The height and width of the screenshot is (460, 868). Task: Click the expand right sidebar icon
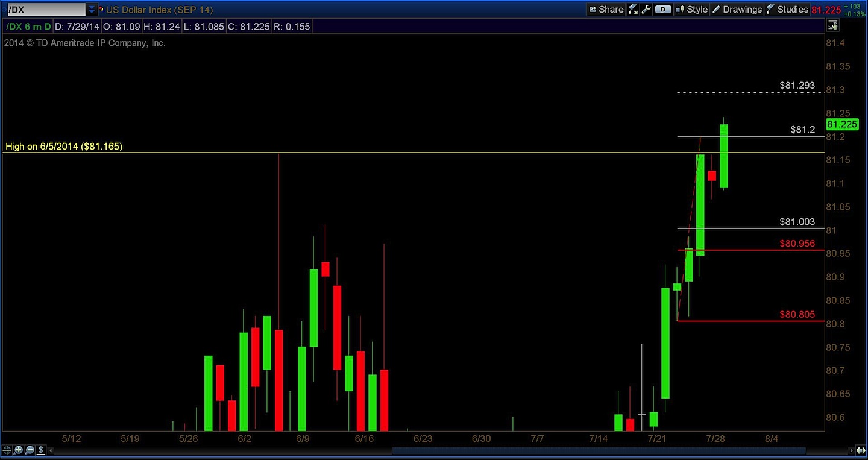(x=832, y=25)
